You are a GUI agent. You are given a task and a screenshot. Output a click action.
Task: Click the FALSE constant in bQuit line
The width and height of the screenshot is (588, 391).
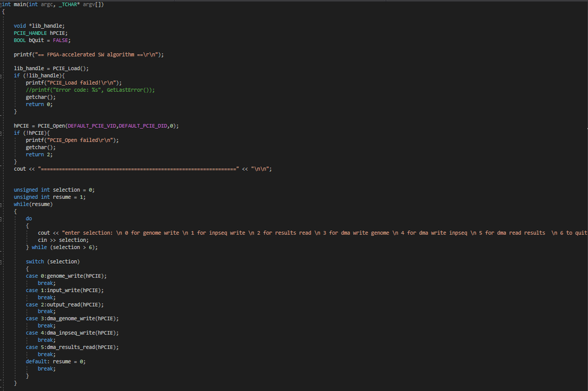(60, 40)
